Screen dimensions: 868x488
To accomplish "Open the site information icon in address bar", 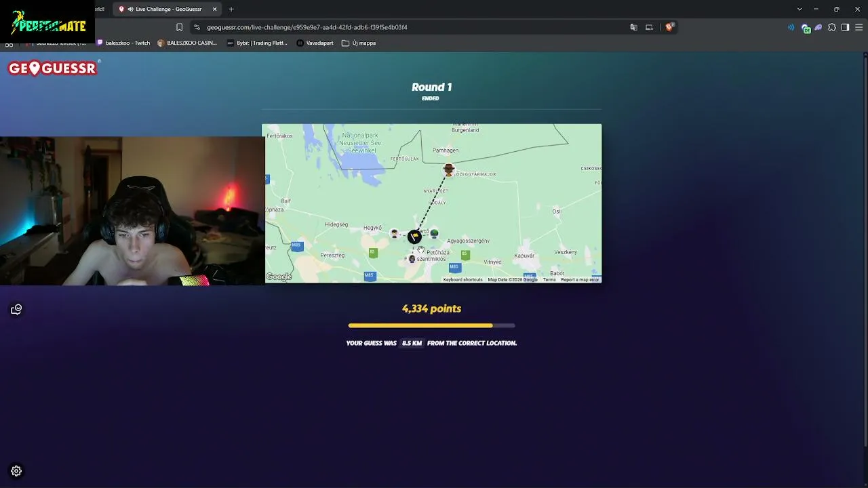I will pyautogui.click(x=197, y=27).
